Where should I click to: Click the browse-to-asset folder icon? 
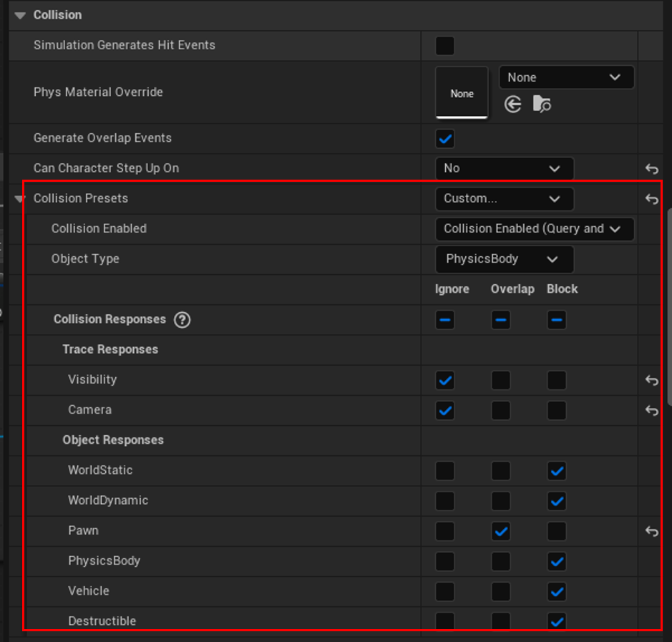click(x=542, y=104)
